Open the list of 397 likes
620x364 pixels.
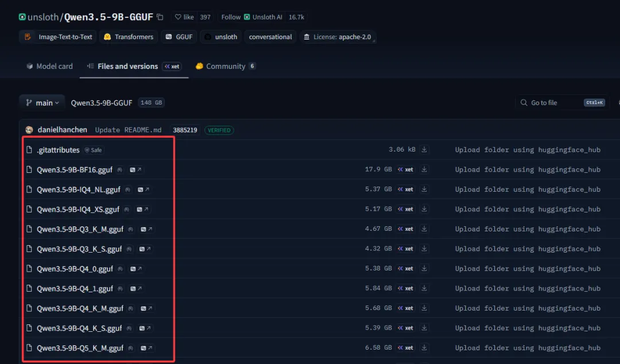click(205, 17)
